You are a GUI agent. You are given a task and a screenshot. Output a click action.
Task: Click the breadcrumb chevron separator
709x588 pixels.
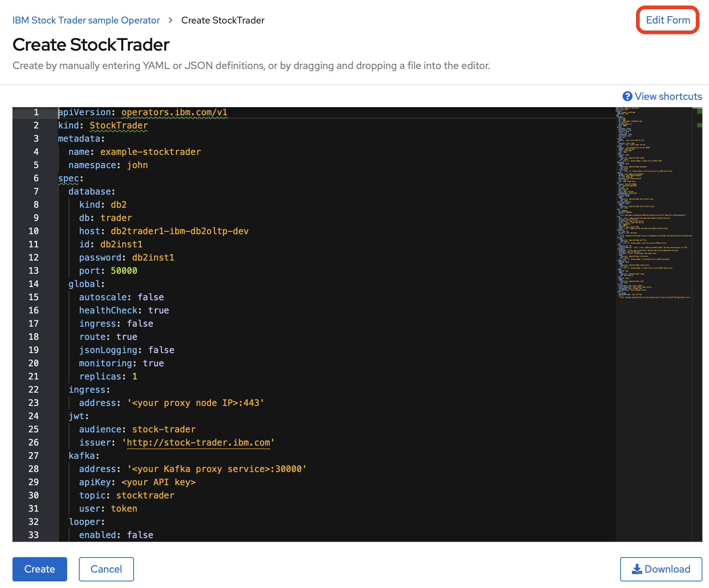click(171, 20)
